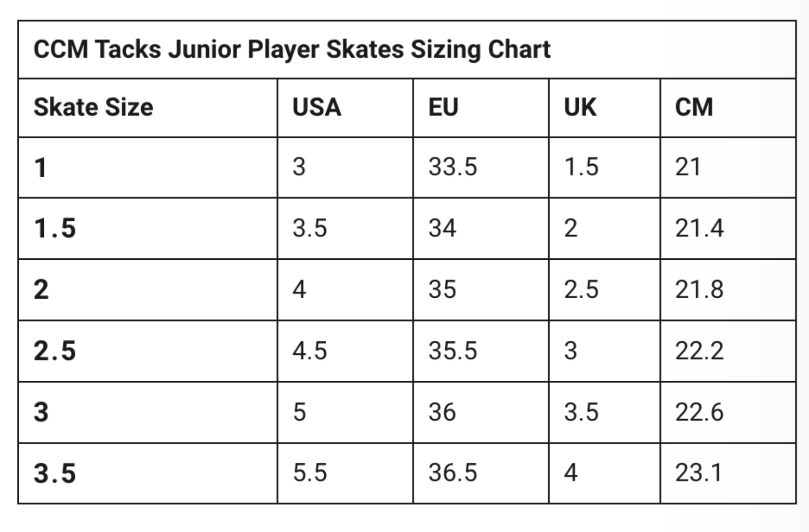This screenshot has height=532, width=809.
Task: Click the EU value 35 cell
Action: click(x=480, y=290)
